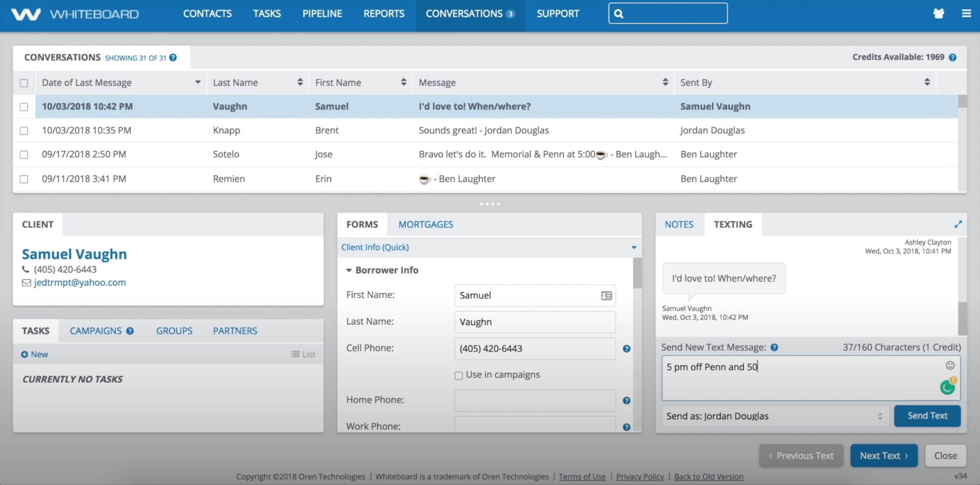The height and width of the screenshot is (485, 980).
Task: Switch to the Notes tab
Action: tap(679, 224)
